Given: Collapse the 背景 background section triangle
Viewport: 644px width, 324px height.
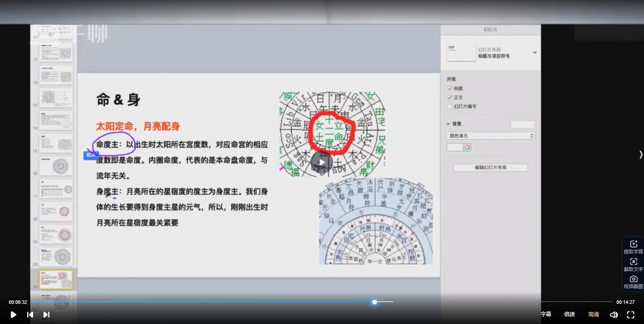Looking at the screenshot, I should pyautogui.click(x=448, y=124).
